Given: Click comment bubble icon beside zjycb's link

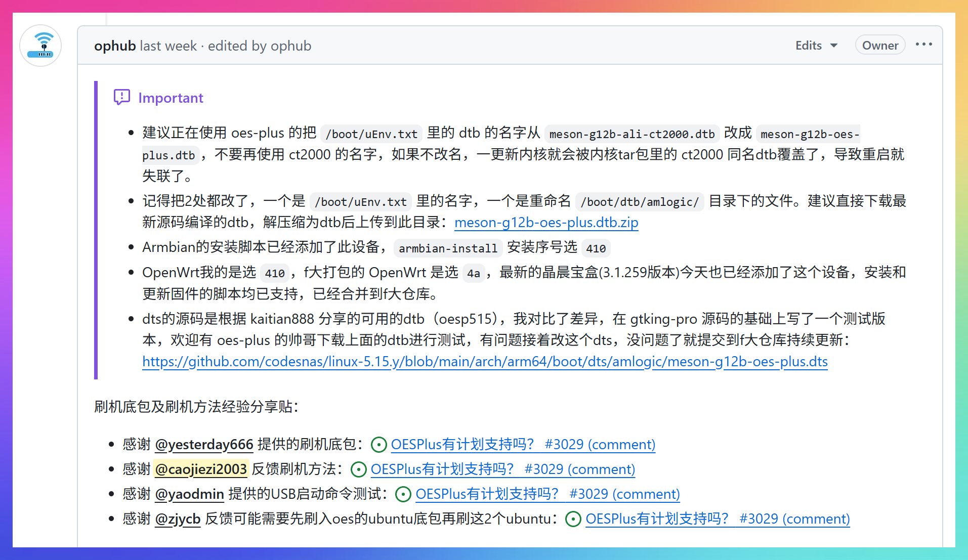Looking at the screenshot, I should [573, 519].
